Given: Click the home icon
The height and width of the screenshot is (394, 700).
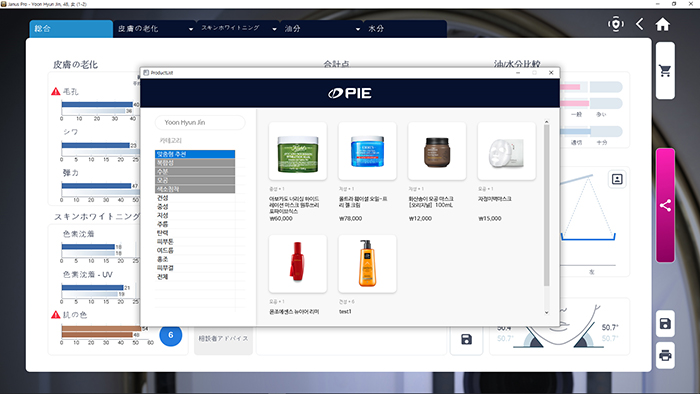Looking at the screenshot, I should point(662,24).
